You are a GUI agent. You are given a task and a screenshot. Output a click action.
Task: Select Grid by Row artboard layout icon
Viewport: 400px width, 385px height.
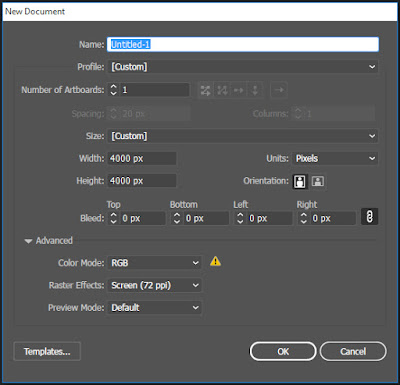click(206, 90)
